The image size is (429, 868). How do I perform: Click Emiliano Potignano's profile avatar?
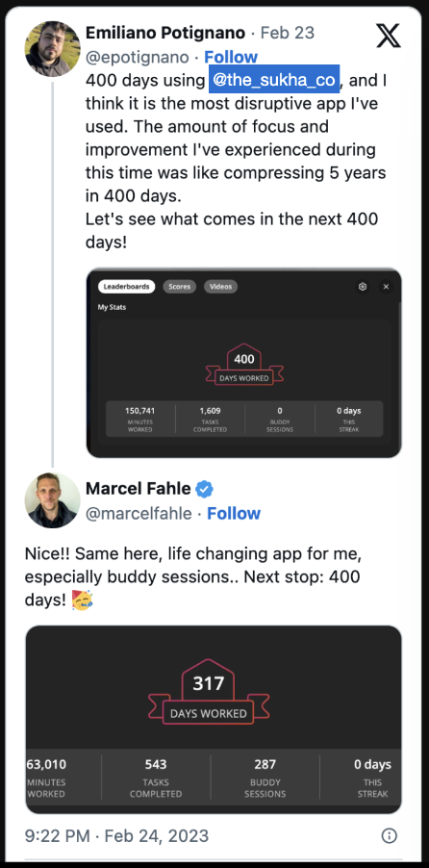53,49
